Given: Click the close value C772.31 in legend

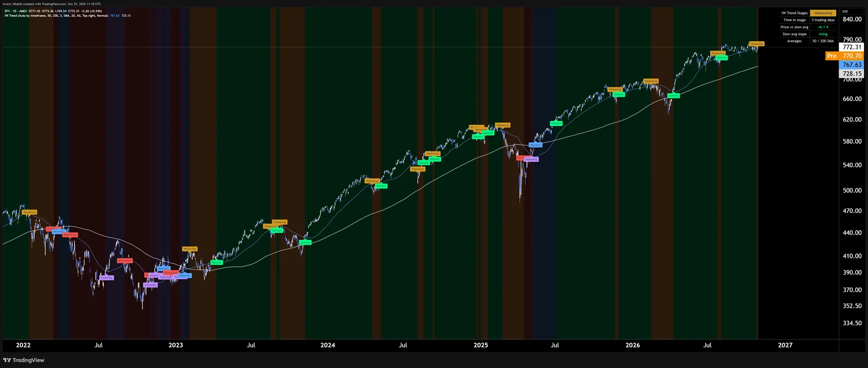Looking at the screenshot, I should point(74,11).
